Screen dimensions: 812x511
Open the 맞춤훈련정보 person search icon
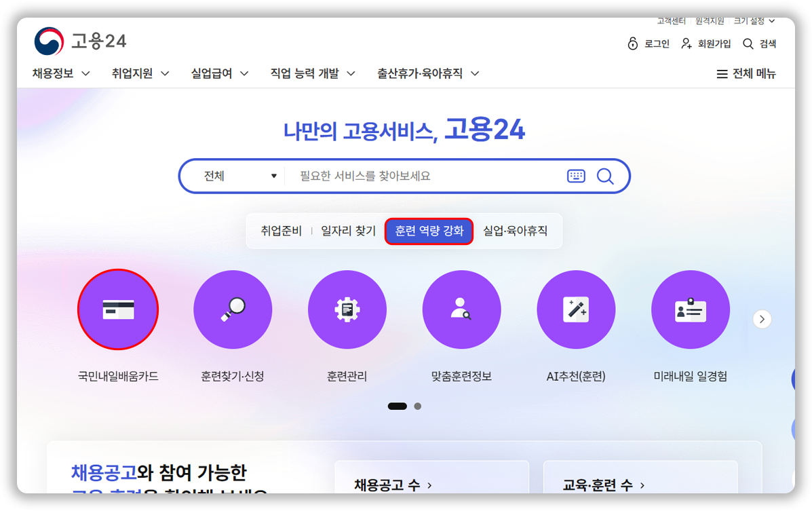click(x=461, y=309)
